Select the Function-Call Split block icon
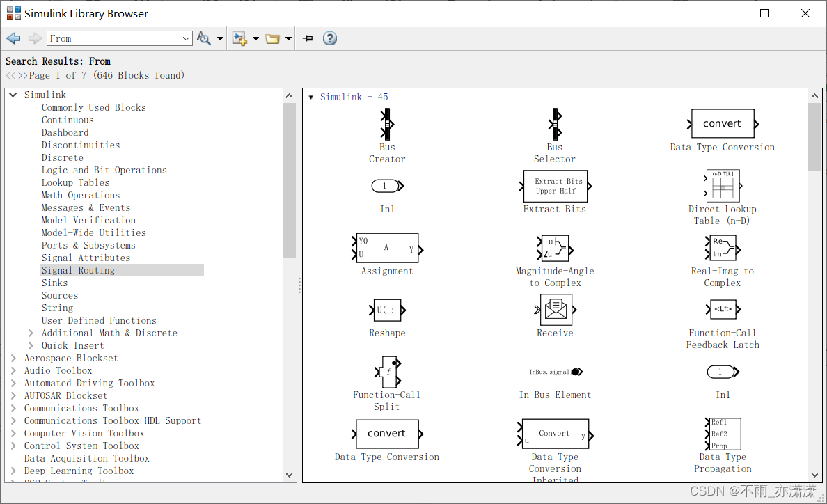 [388, 372]
